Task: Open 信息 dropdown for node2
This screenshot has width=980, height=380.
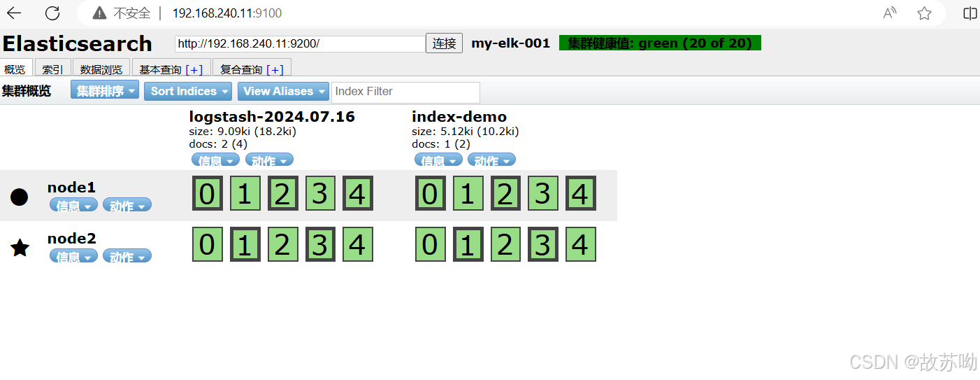Action: coord(73,256)
